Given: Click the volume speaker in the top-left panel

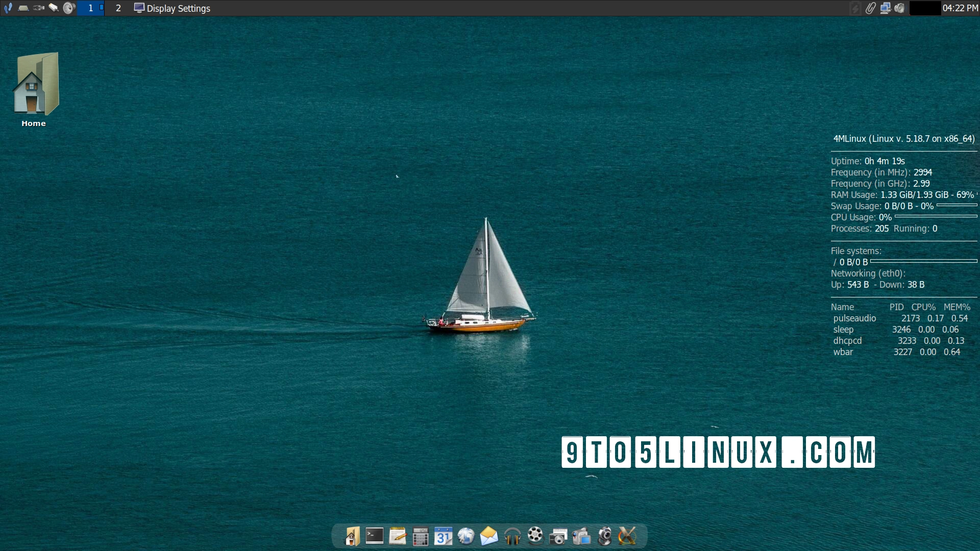Looking at the screenshot, I should point(69,8).
